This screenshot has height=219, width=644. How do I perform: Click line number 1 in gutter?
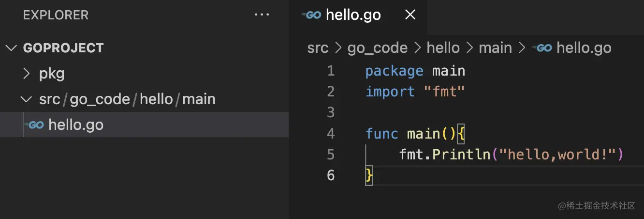(x=331, y=71)
